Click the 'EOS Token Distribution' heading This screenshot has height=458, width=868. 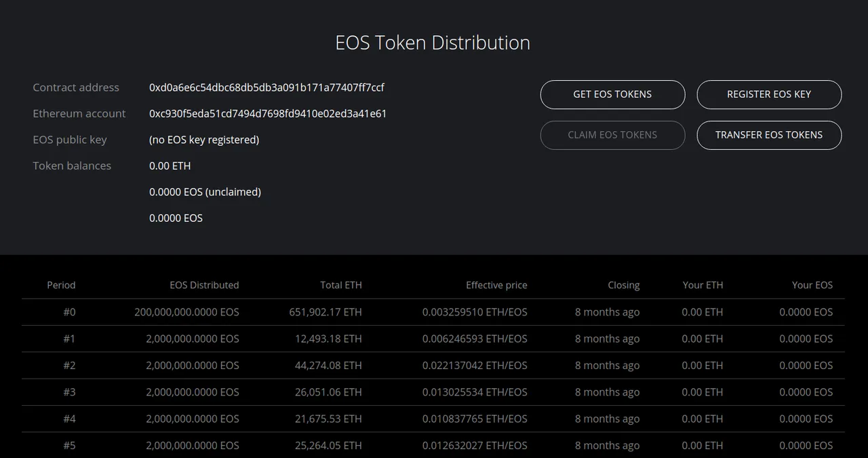(x=433, y=43)
